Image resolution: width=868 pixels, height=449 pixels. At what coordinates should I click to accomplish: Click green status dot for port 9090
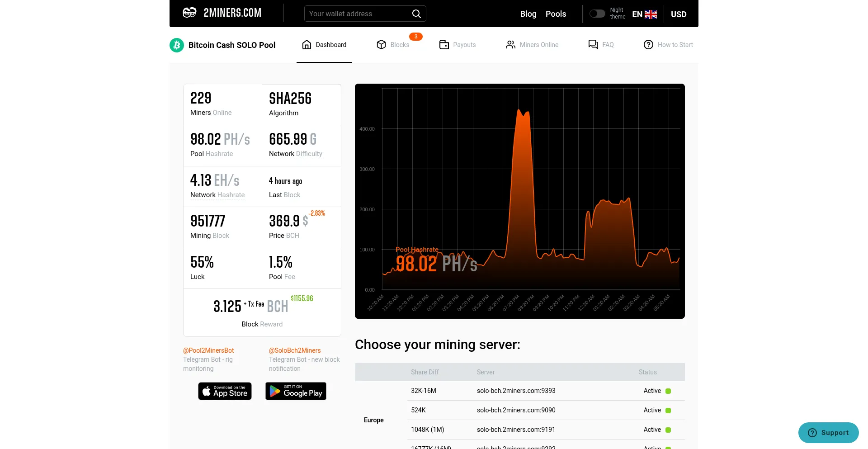668,411
